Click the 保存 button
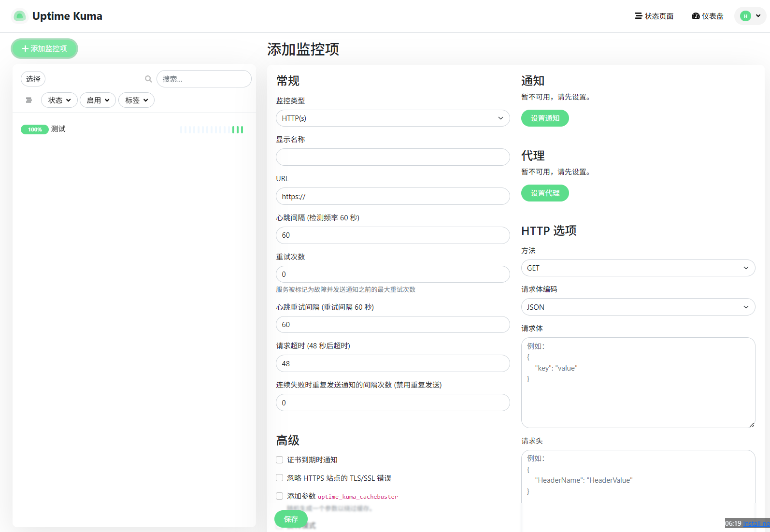The height and width of the screenshot is (532, 770). tap(291, 519)
